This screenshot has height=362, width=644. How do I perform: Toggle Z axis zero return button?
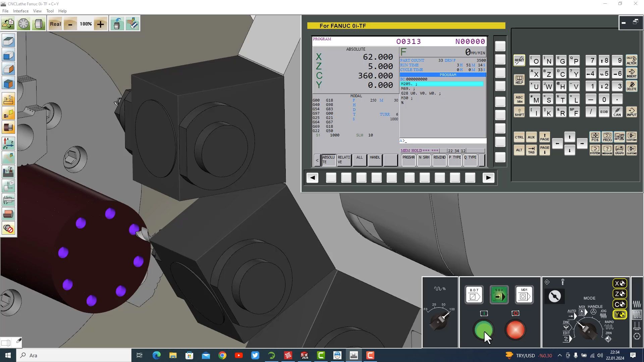[620, 294]
